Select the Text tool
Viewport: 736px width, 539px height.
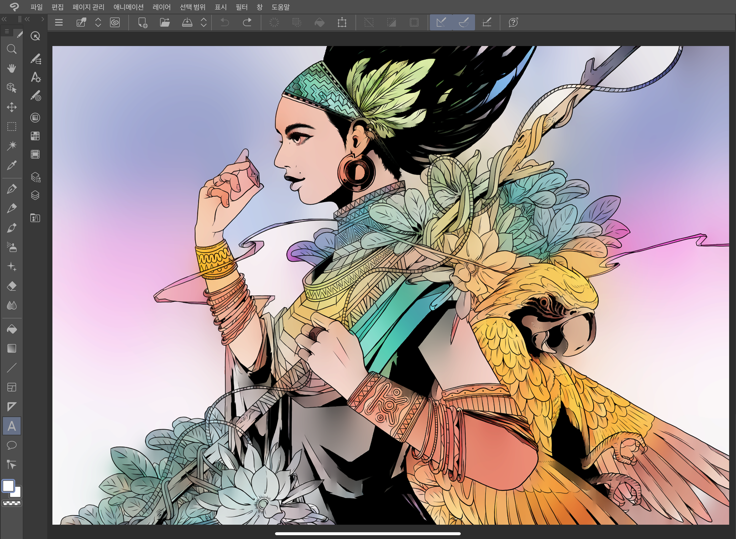[x=12, y=426]
